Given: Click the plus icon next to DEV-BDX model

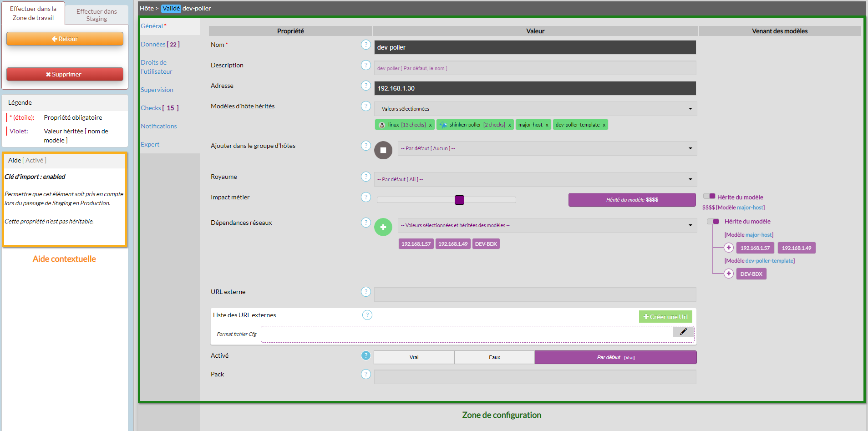Looking at the screenshot, I should coord(728,274).
